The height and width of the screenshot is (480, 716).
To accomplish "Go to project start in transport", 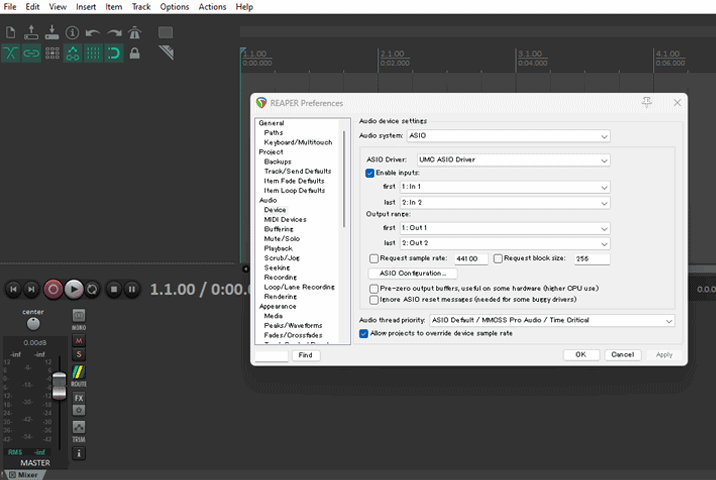I will coord(13,289).
